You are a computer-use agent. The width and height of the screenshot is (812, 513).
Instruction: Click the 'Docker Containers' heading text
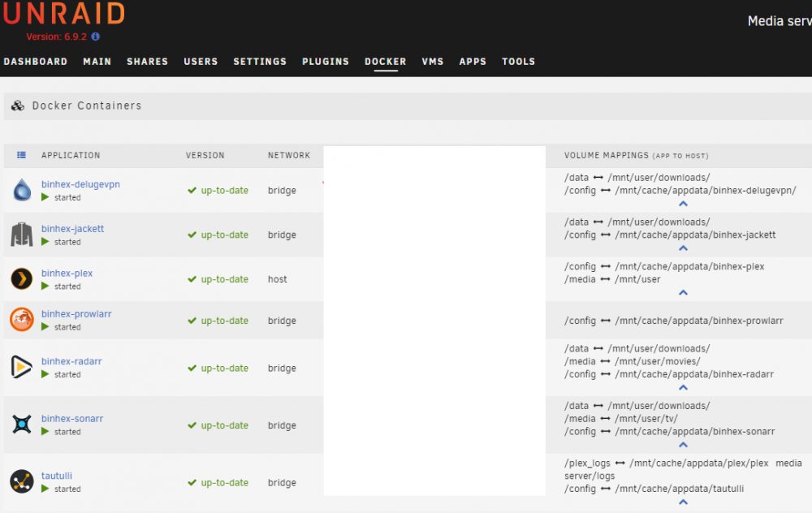click(87, 106)
